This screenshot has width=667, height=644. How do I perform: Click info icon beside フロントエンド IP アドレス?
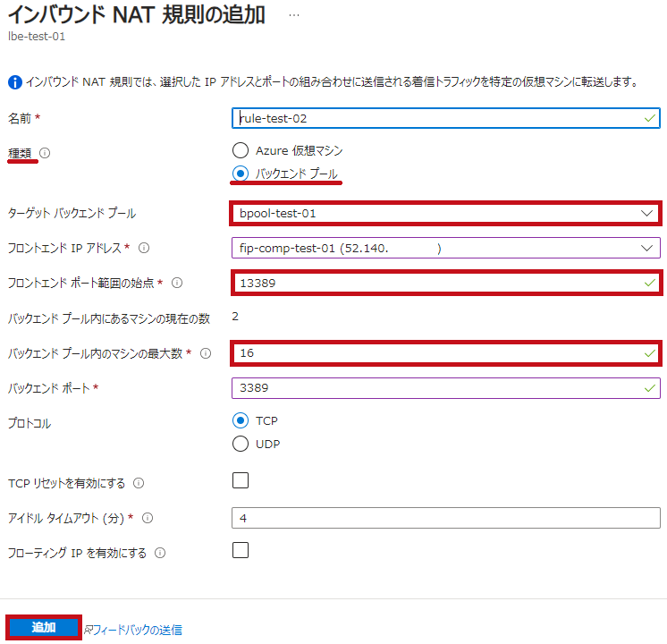click(144, 248)
